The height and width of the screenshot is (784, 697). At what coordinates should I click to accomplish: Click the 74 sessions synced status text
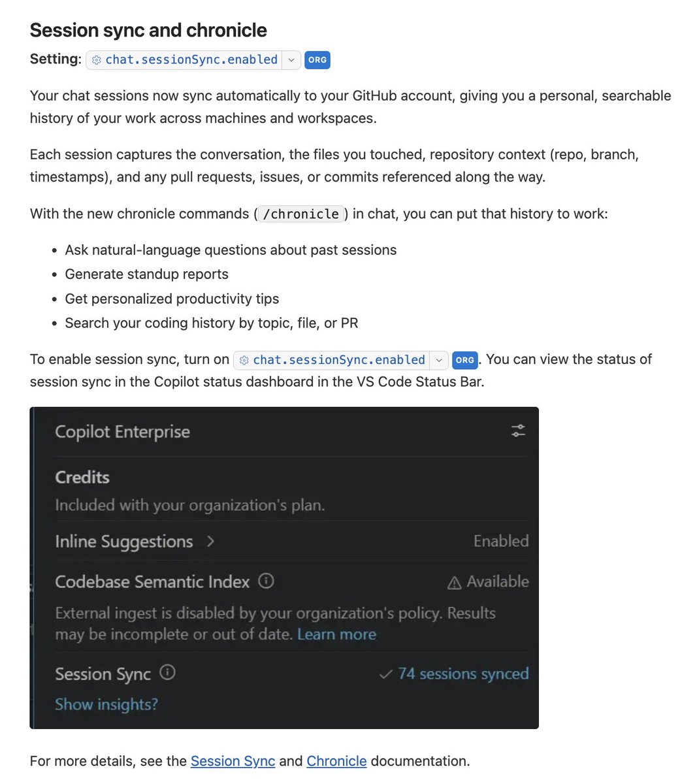point(464,674)
